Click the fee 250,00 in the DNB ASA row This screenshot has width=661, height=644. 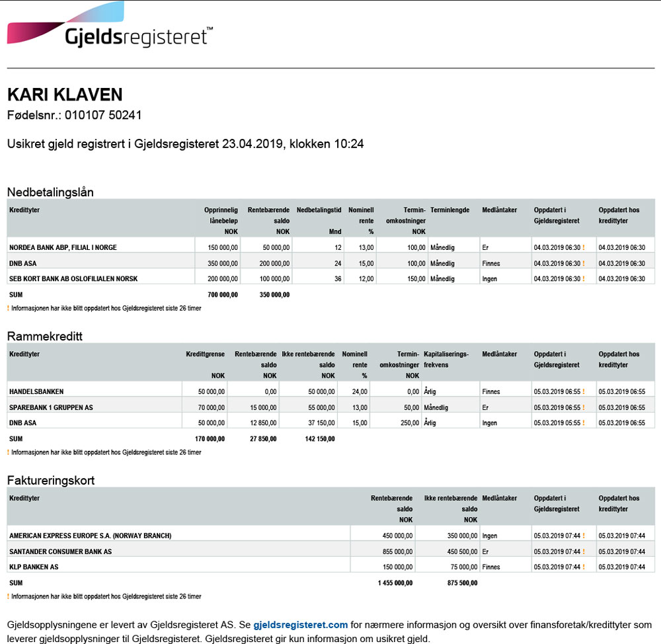pos(410,423)
